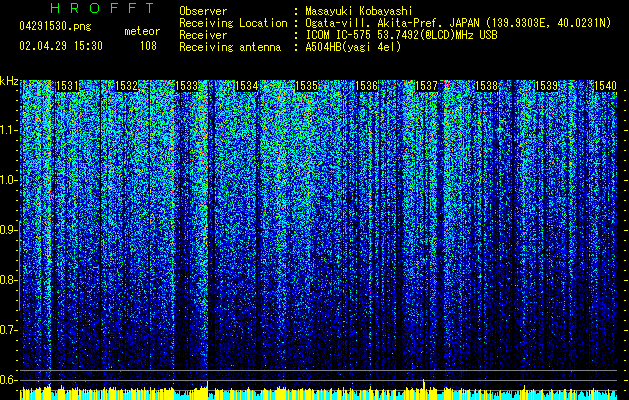The width and height of the screenshot is (629, 400).
Task: Click the 1536 time marker
Action: 367,86
